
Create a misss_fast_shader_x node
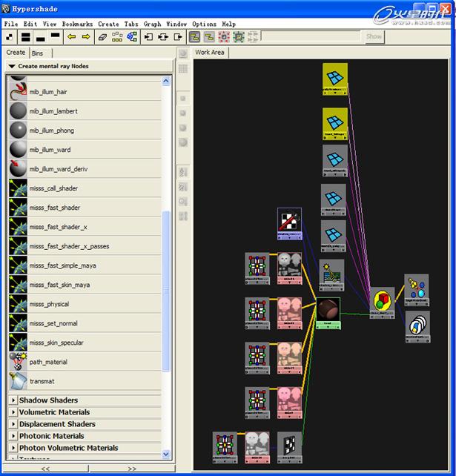pos(85,227)
